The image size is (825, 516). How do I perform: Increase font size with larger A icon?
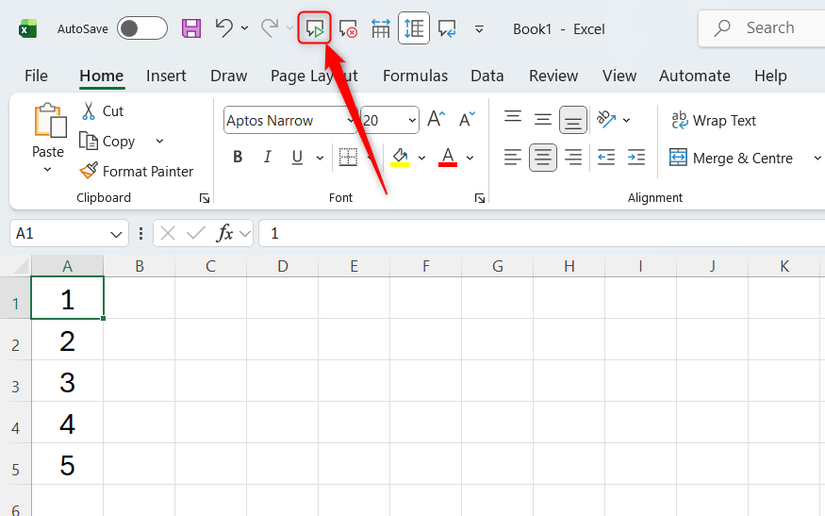436,119
